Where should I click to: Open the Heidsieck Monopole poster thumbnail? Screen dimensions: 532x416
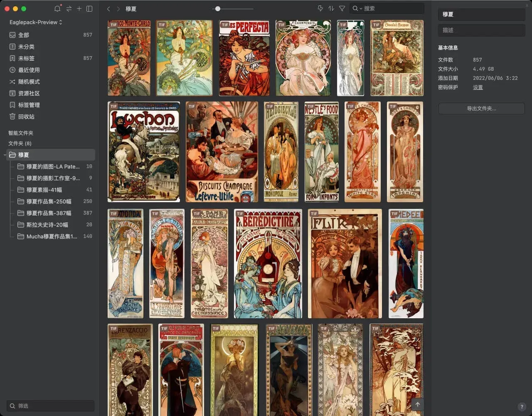[281, 152]
